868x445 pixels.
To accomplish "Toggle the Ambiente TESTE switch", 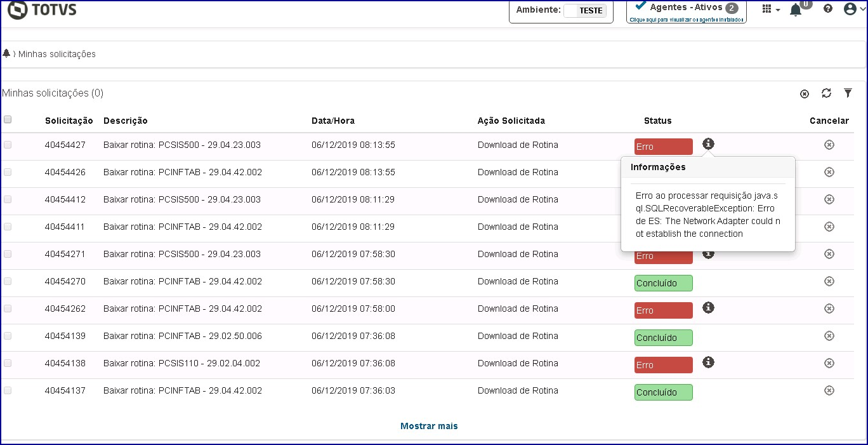I will (x=585, y=10).
